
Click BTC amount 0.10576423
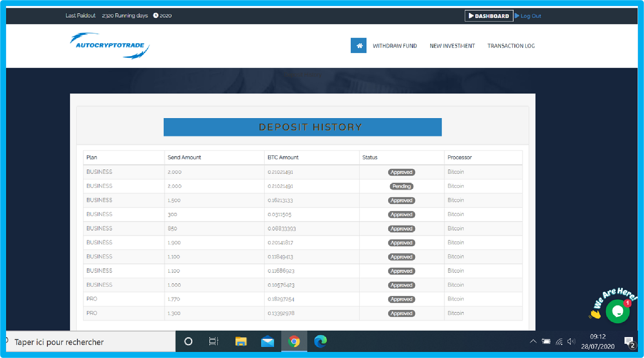coord(281,285)
